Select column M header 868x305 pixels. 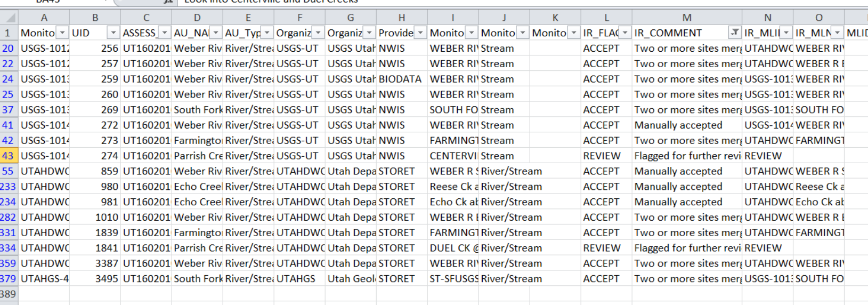coord(686,18)
